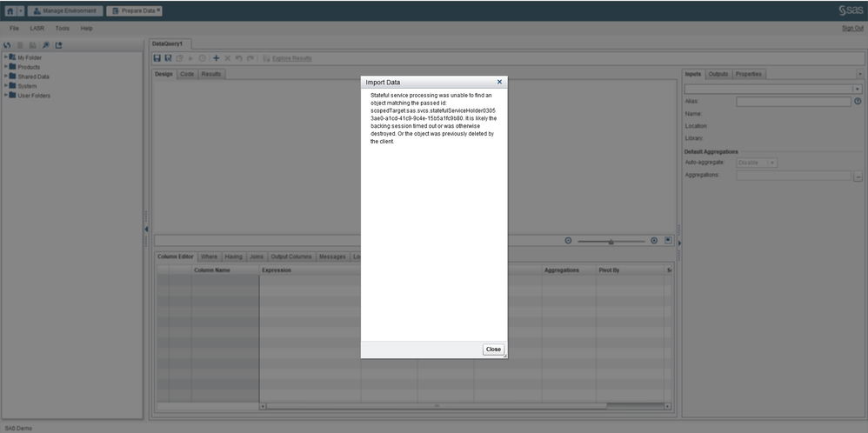The width and height of the screenshot is (868, 433).
Task: Click the Aggregations column header
Action: coord(569,270)
